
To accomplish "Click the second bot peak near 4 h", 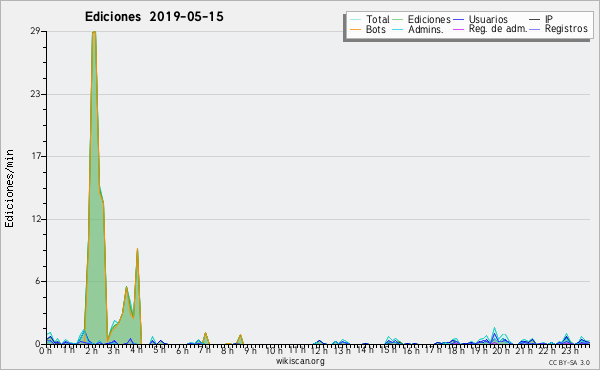I will pos(137,297).
